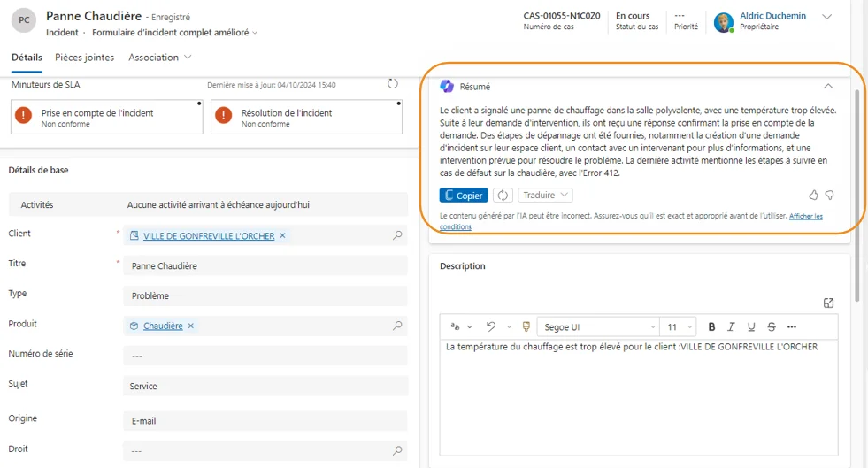Image resolution: width=868 pixels, height=468 pixels.
Task: Click the Copilot icon next to Résumé
Action: 447,87
